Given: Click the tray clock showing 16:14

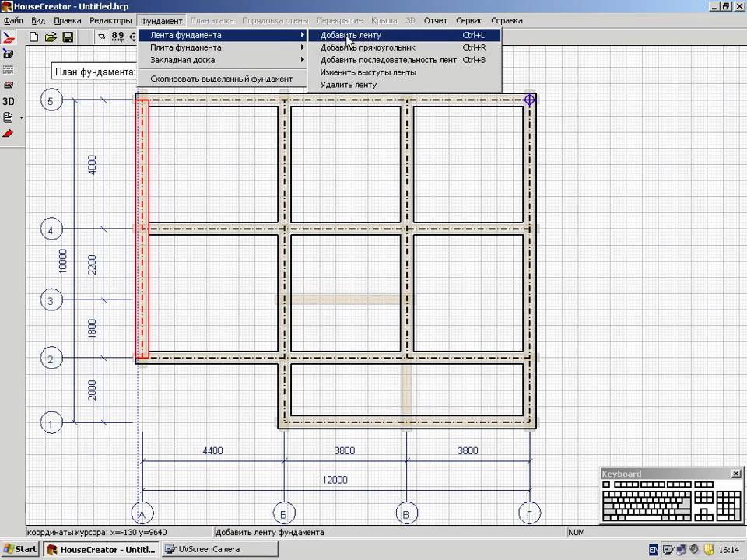Looking at the screenshot, I should pyautogui.click(x=729, y=550).
